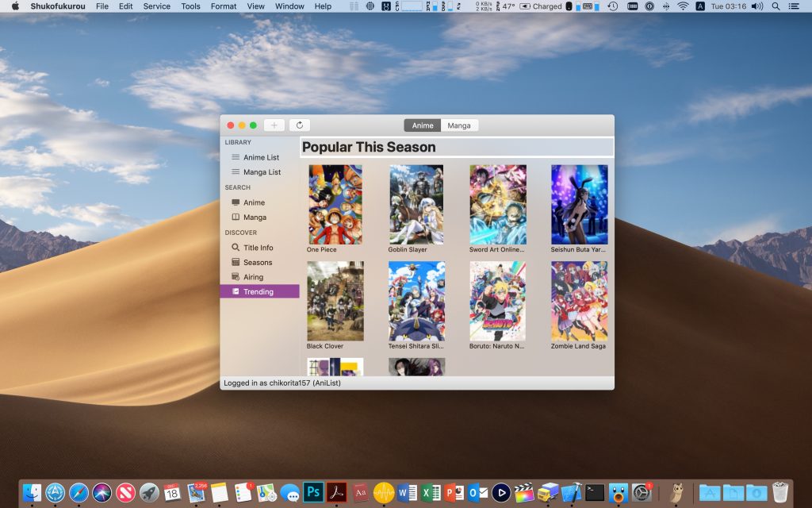Screen dimensions: 812x508
Task: Open Notes from the dock
Action: tap(220, 492)
